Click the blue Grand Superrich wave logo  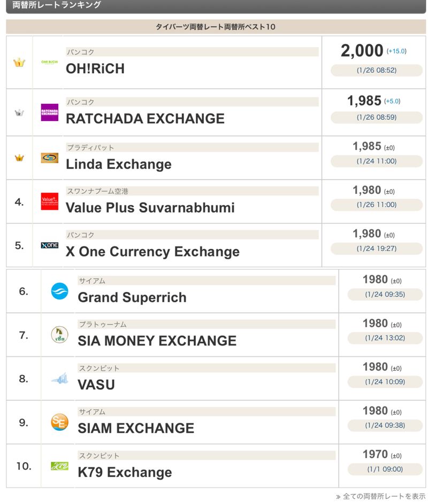(59, 291)
